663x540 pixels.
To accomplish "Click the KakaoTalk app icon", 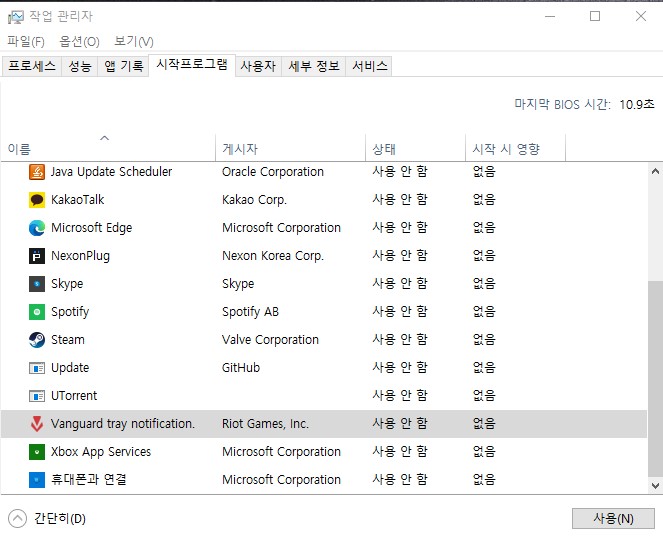I will pyautogui.click(x=37, y=200).
